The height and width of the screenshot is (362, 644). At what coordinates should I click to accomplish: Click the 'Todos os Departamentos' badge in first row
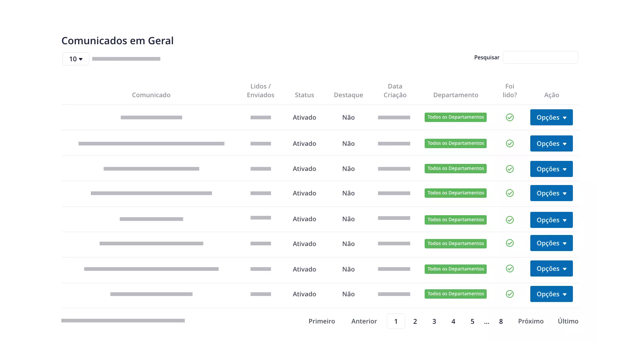click(x=455, y=117)
